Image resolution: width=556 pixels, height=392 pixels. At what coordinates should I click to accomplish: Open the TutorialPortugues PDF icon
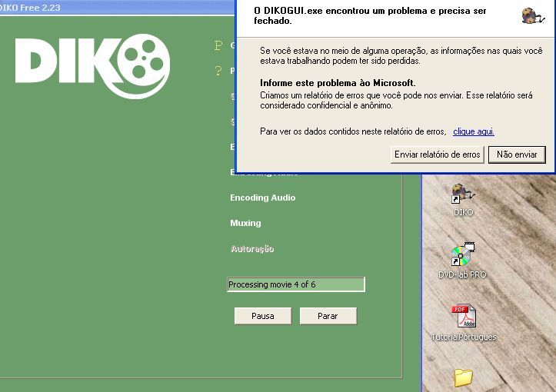coord(464,316)
